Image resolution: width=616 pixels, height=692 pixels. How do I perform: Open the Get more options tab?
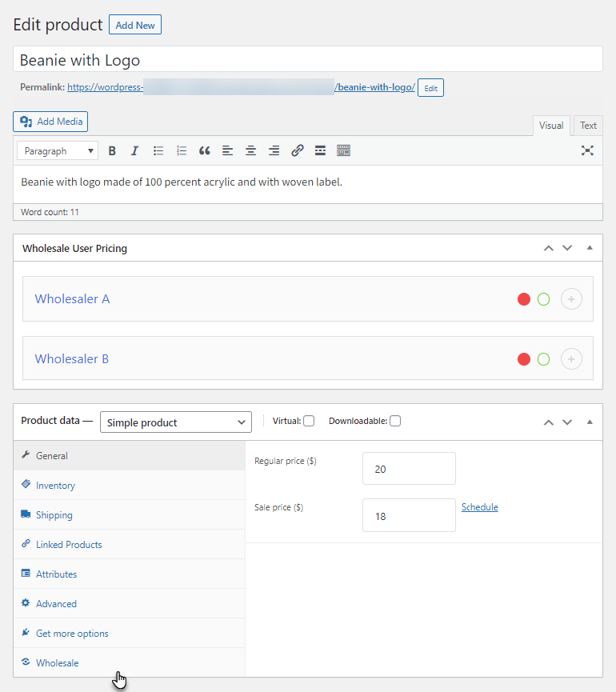pos(130,633)
